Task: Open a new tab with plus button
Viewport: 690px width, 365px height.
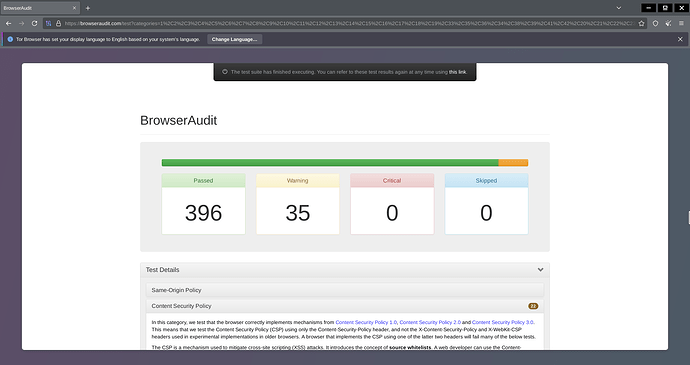Action: click(x=88, y=8)
